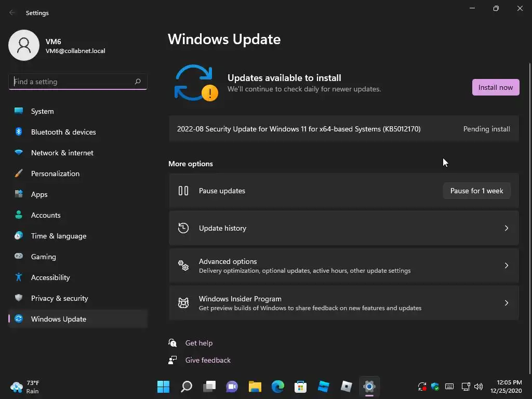
Task: Expand Windows Insider Program chevron
Action: 506,303
